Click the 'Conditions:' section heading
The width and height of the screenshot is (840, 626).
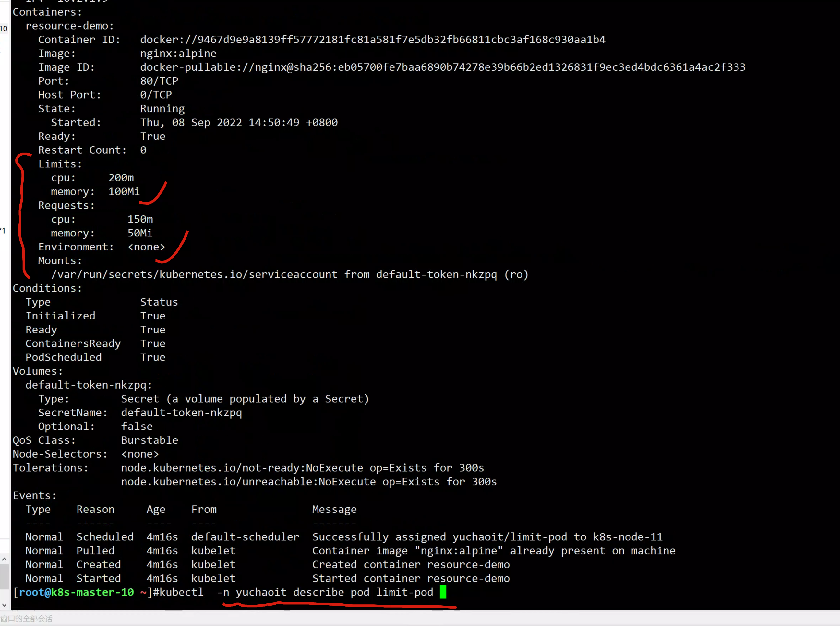(x=47, y=288)
